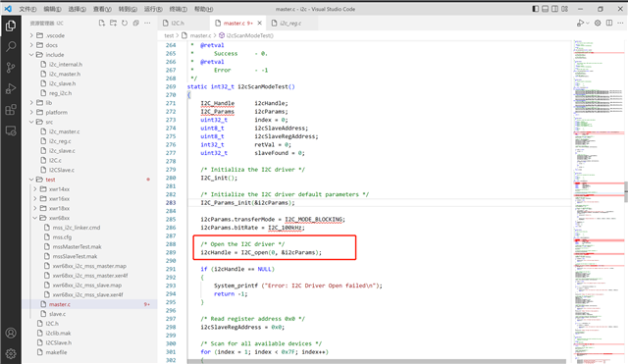Click the Run code icon in editor toolbar
The height and width of the screenshot is (364, 628).
click(580, 24)
